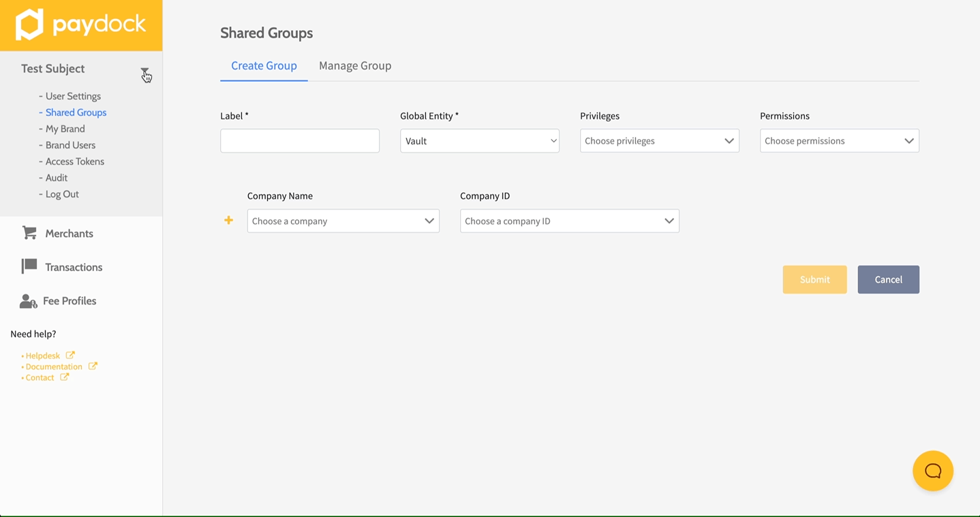Click the Fee Profiles user icon
The width and height of the screenshot is (980, 517).
tap(28, 301)
